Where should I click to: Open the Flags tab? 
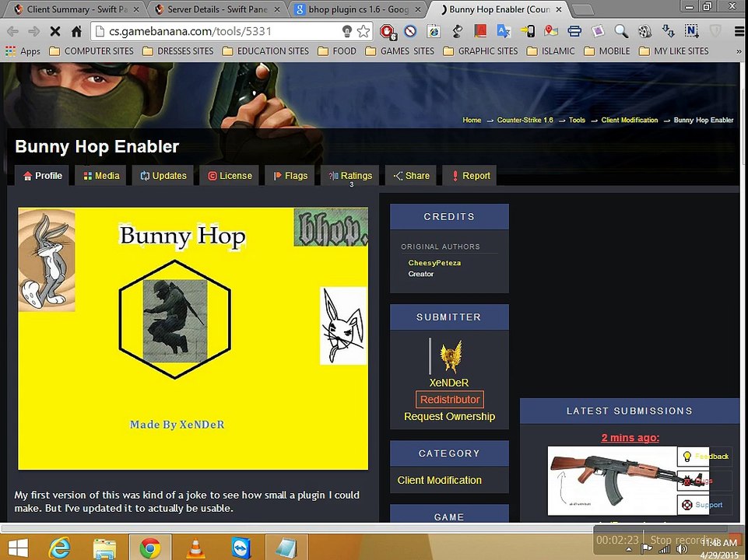(x=290, y=175)
